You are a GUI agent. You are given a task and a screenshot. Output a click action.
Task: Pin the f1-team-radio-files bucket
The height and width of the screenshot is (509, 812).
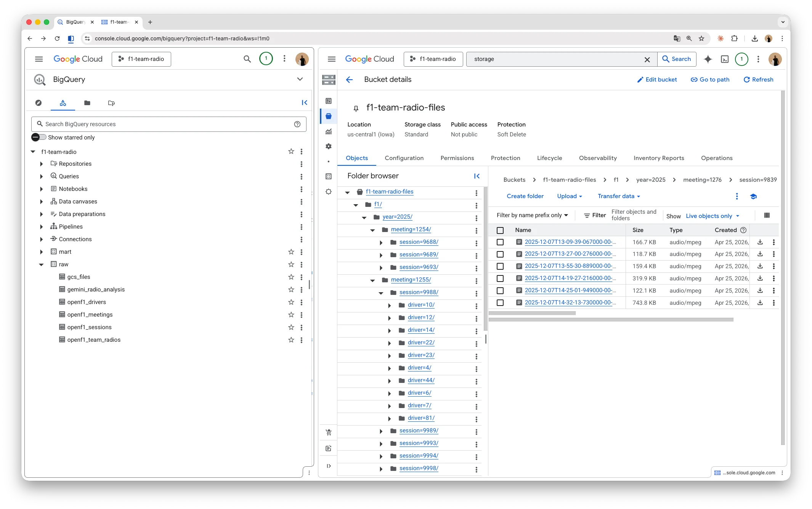pyautogui.click(x=356, y=108)
